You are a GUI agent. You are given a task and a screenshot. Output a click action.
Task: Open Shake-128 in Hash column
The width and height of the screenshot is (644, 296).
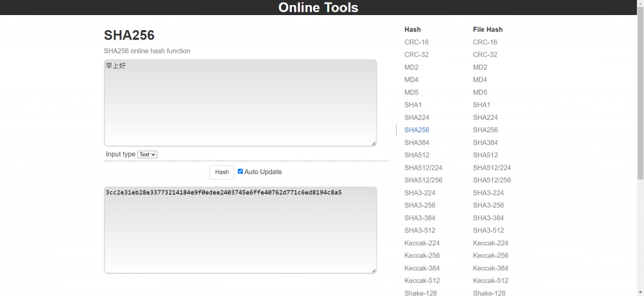[421, 293]
